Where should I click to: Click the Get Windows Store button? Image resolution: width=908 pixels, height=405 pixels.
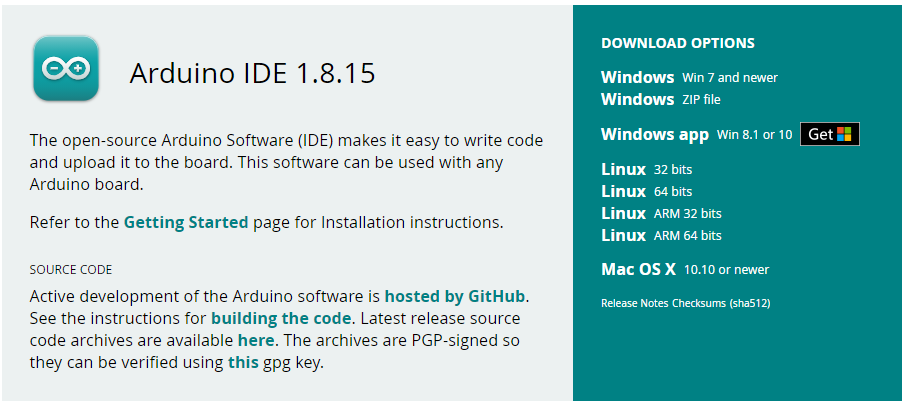[x=829, y=134]
